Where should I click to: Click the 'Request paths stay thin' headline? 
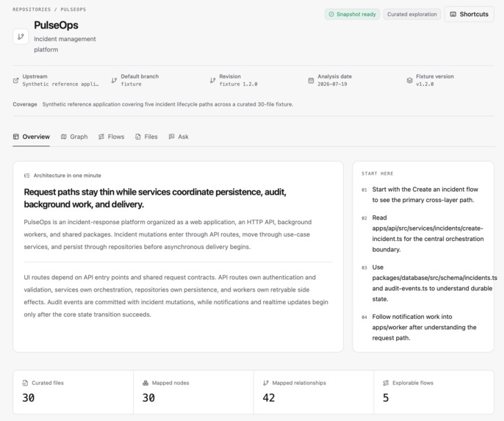(x=155, y=198)
